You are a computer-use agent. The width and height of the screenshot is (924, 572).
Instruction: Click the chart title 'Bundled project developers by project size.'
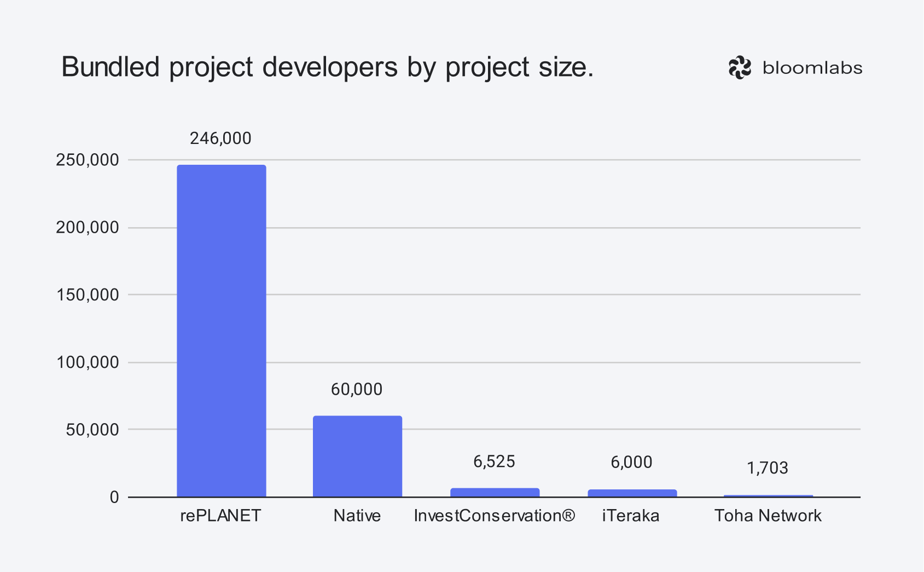coord(327,68)
